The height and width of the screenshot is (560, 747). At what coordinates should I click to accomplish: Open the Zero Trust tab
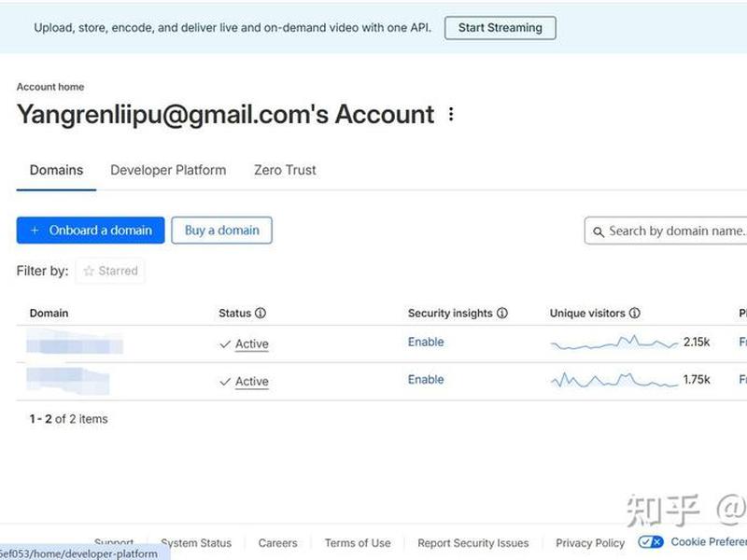[285, 170]
